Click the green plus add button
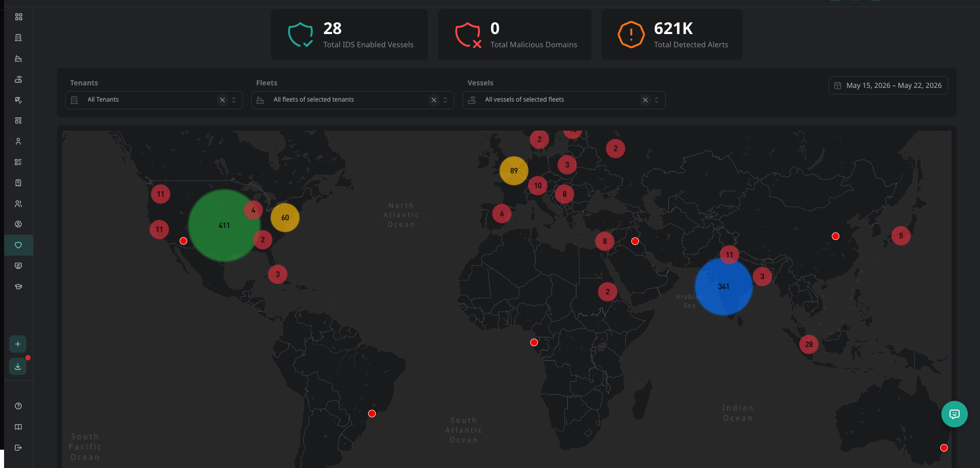Image resolution: width=980 pixels, height=468 pixels. coord(18,344)
